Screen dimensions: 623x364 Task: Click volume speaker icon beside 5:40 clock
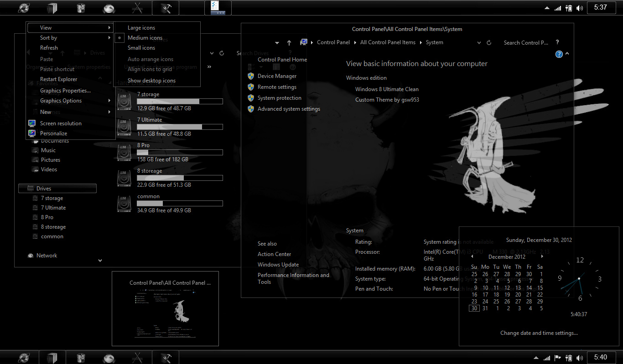click(580, 358)
